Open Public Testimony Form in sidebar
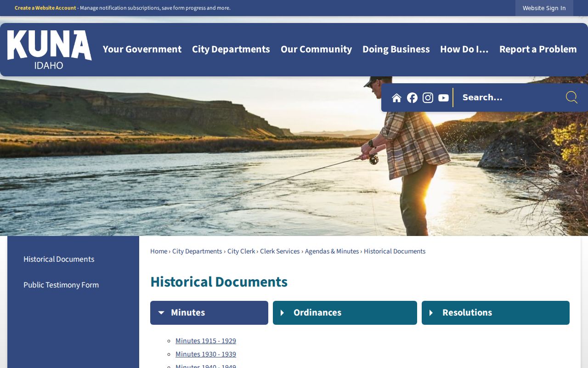 (x=61, y=285)
